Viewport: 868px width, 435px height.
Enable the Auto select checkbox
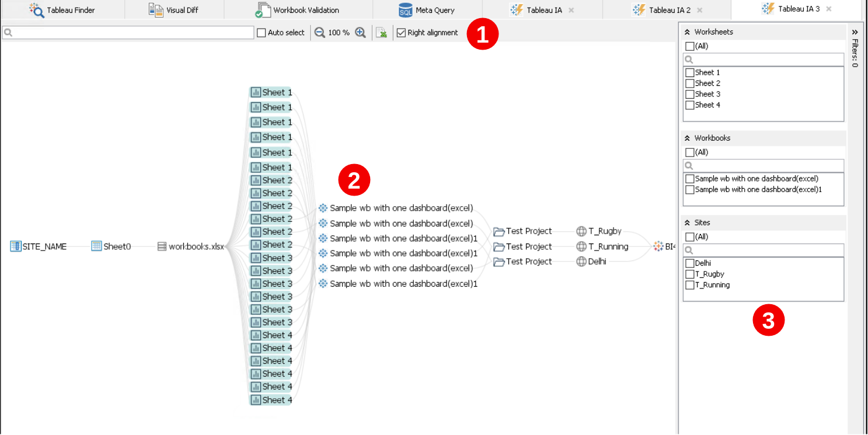click(262, 33)
